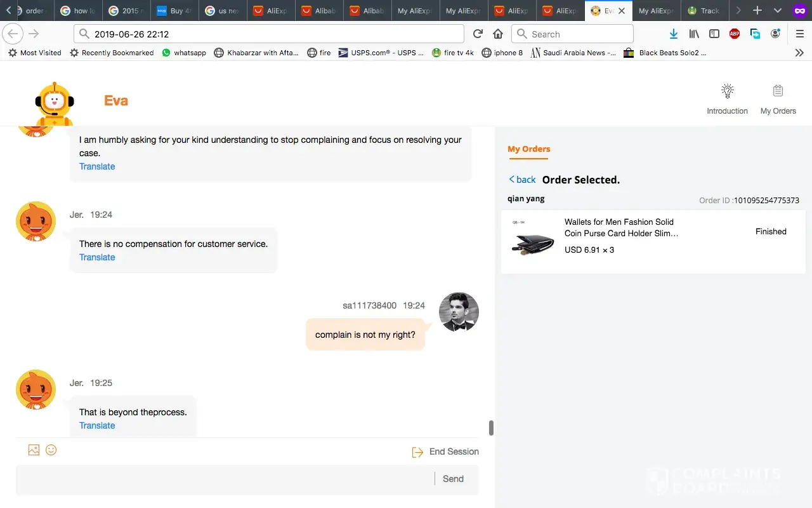The image size is (812, 508).
Task: Open the 'Khabarzar with Afta...' bookmark
Action: click(256, 53)
